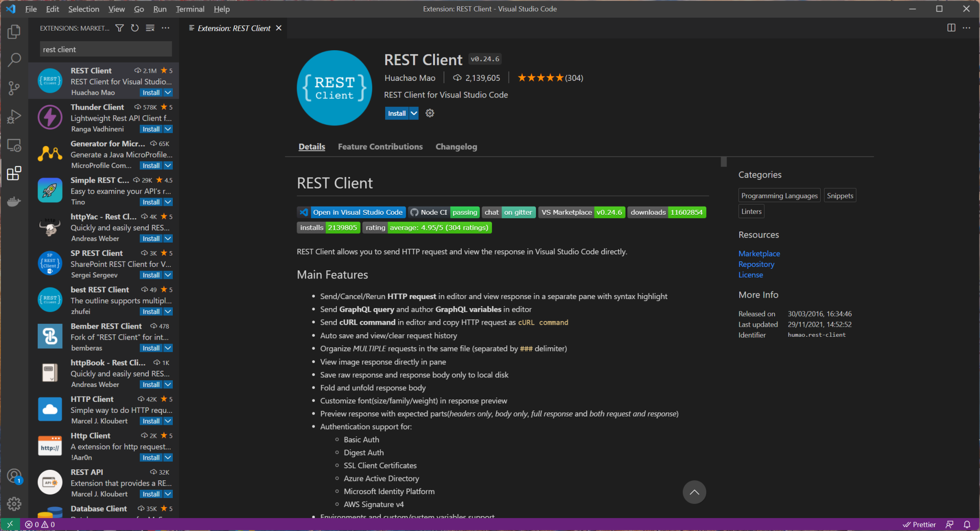Viewport: 980px width, 531px height.
Task: Open the Remote Explorer panel
Action: coord(14,145)
